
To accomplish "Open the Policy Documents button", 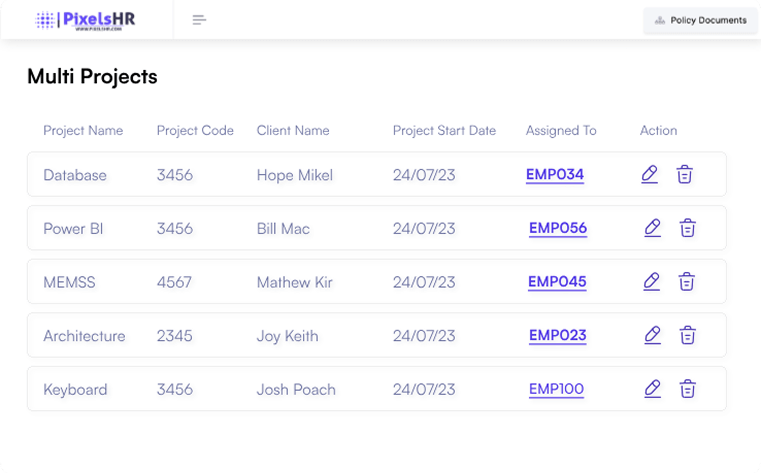I will click(x=700, y=20).
